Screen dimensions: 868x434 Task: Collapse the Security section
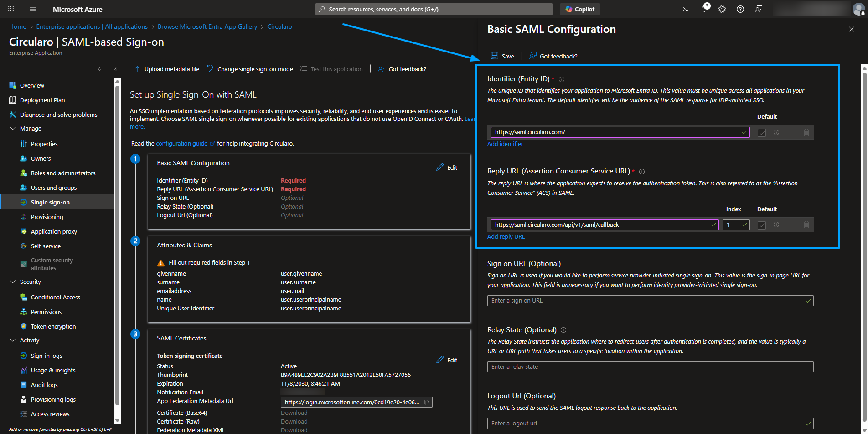tap(13, 282)
